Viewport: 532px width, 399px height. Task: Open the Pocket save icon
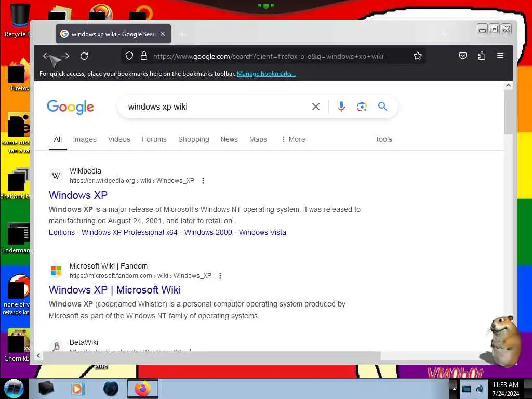click(x=463, y=56)
